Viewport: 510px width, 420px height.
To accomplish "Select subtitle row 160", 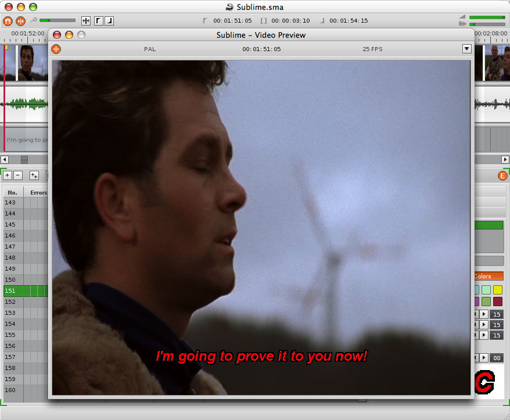I will [x=26, y=390].
